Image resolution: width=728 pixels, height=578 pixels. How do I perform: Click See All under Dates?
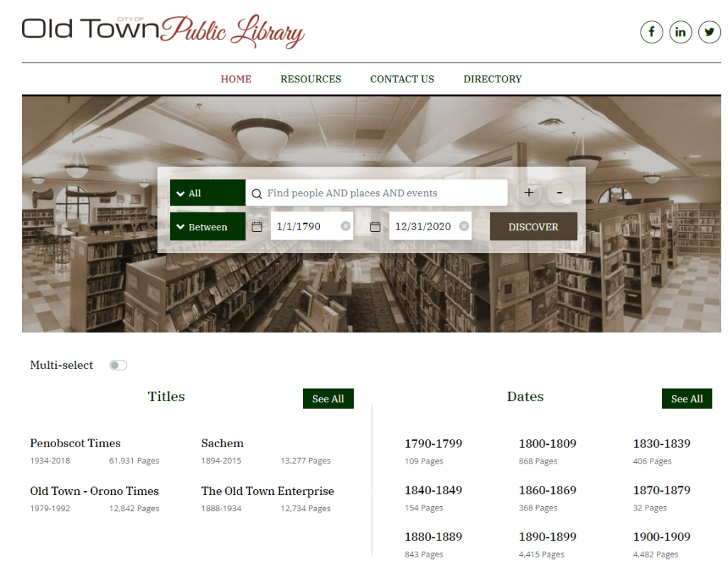coord(687,398)
